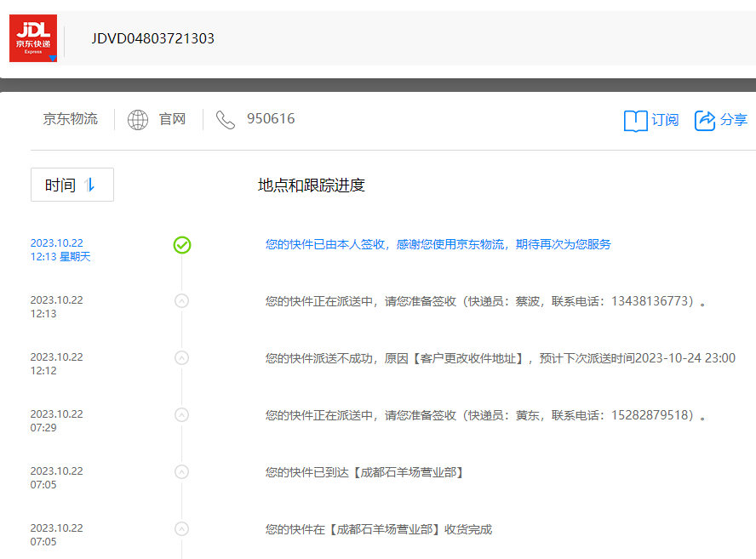Open the 官网 link
Image resolution: width=756 pixels, height=559 pixels.
coord(173,119)
